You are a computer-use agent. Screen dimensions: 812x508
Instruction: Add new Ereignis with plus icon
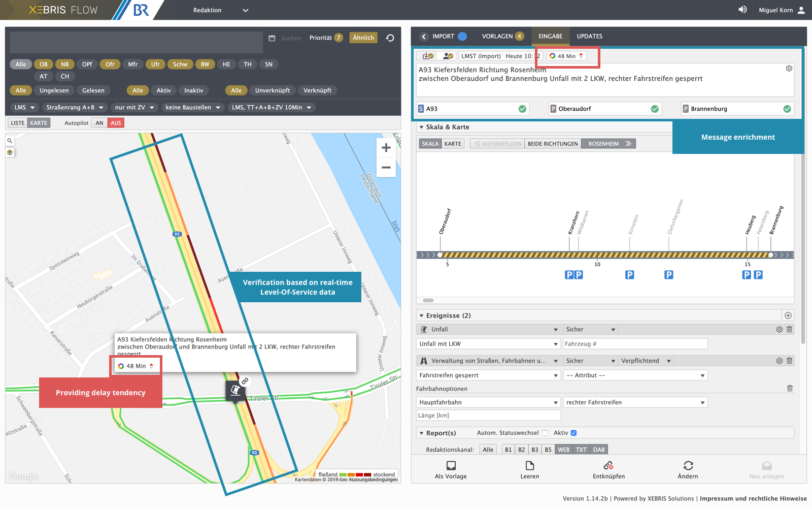point(788,315)
